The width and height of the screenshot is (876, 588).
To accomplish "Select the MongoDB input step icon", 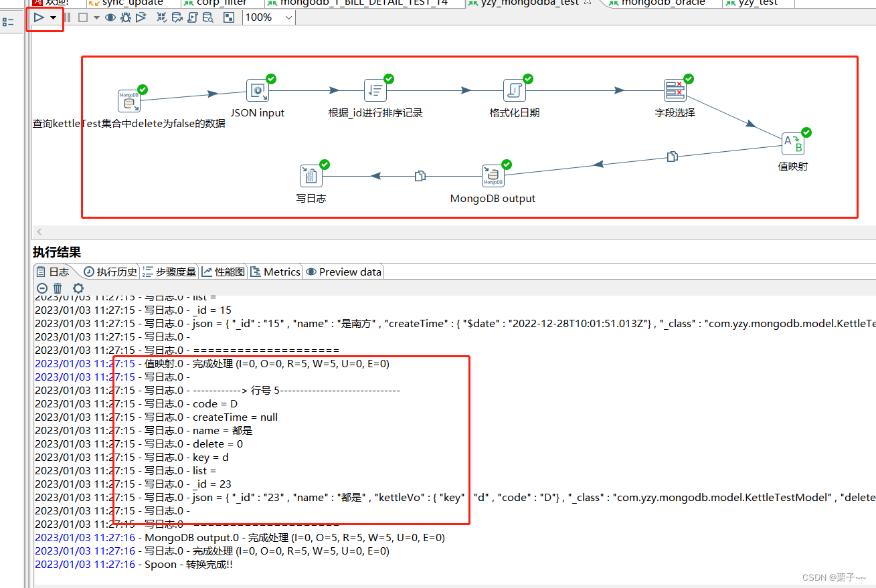I will tap(129, 101).
